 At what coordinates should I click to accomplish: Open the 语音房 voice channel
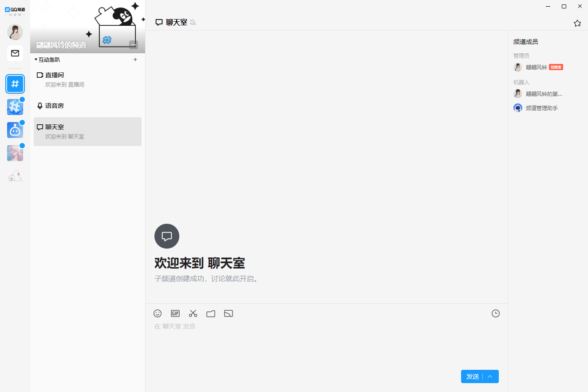pyautogui.click(x=87, y=106)
